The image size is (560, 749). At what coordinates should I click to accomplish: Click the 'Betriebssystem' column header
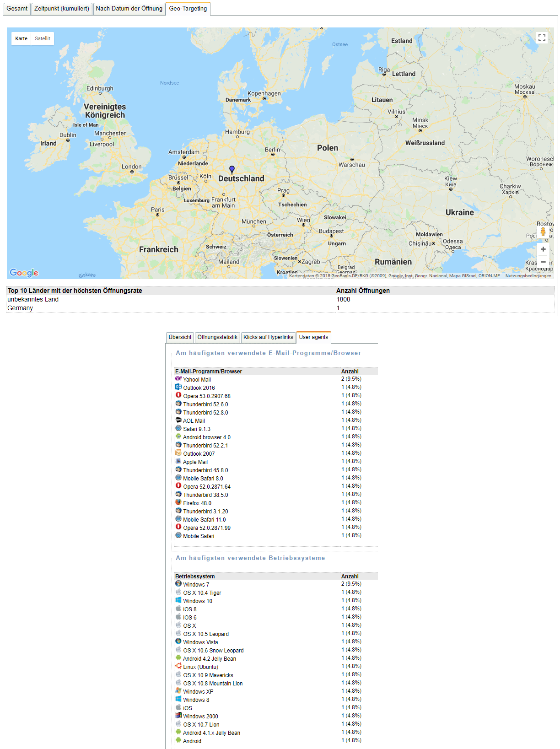click(x=195, y=577)
